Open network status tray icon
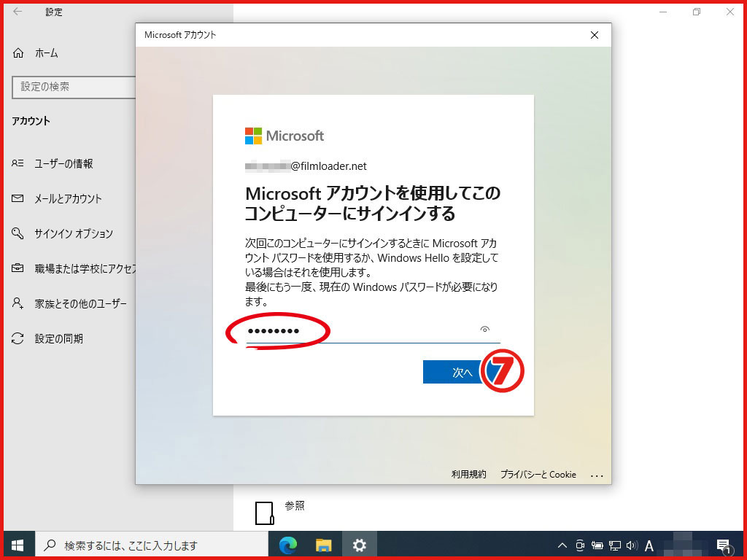The height and width of the screenshot is (560, 747). [x=614, y=545]
